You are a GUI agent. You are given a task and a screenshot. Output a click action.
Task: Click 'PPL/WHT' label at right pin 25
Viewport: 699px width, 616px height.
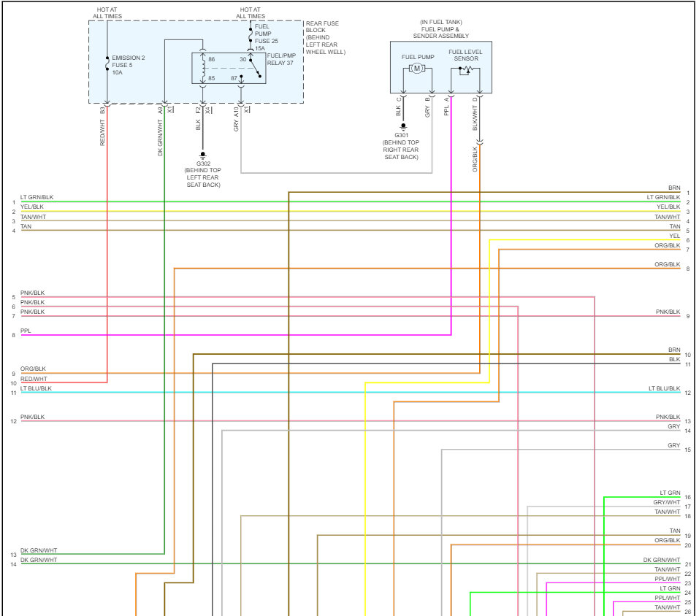668,598
